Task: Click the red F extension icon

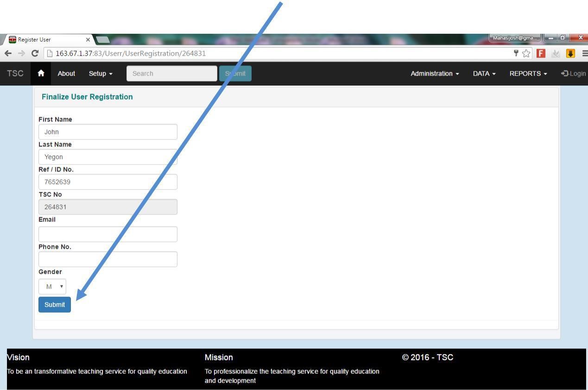Action: click(x=540, y=53)
